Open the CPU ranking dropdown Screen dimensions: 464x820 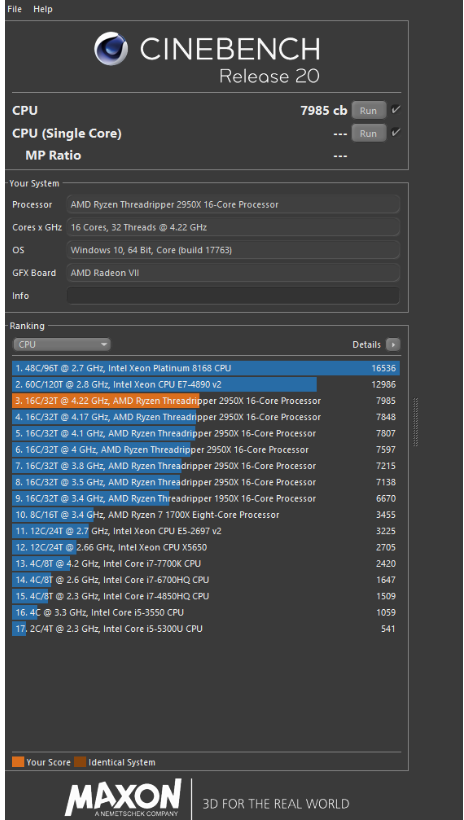[62, 345]
